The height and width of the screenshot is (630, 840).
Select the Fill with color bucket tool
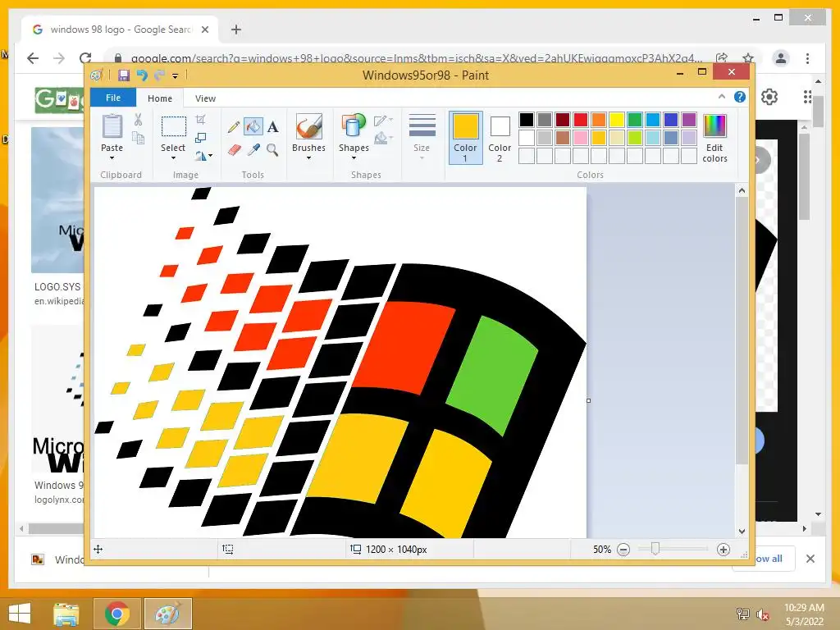point(253,126)
